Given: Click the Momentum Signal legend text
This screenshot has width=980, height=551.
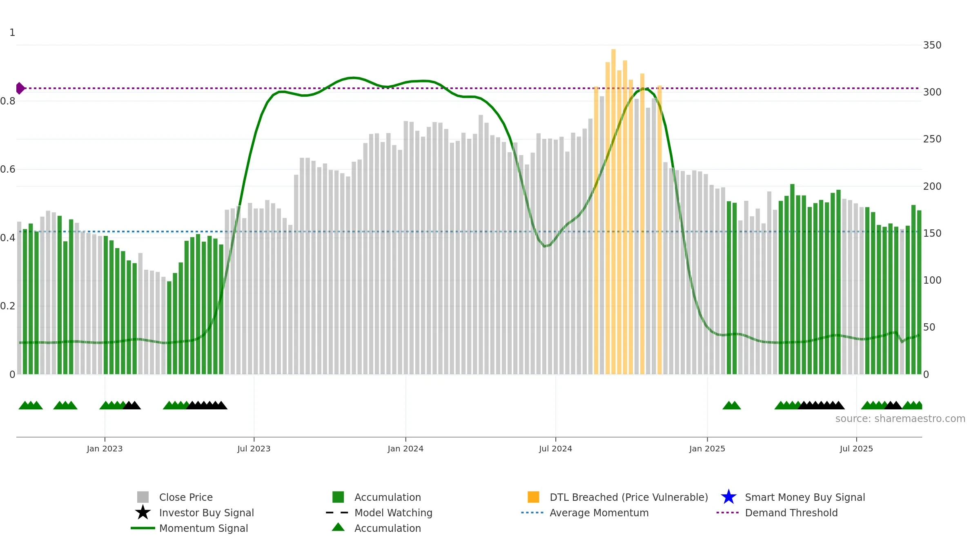Looking at the screenshot, I should [204, 528].
